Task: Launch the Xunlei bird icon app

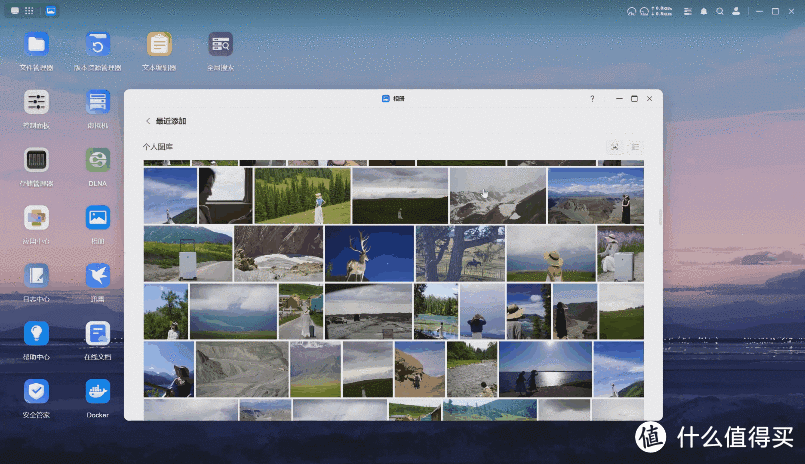Action: pyautogui.click(x=97, y=275)
